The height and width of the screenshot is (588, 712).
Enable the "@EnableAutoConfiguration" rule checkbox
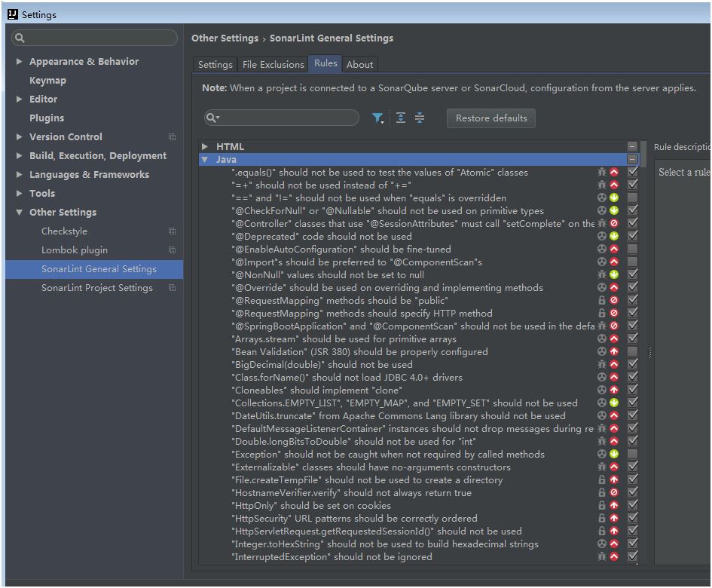point(633,250)
